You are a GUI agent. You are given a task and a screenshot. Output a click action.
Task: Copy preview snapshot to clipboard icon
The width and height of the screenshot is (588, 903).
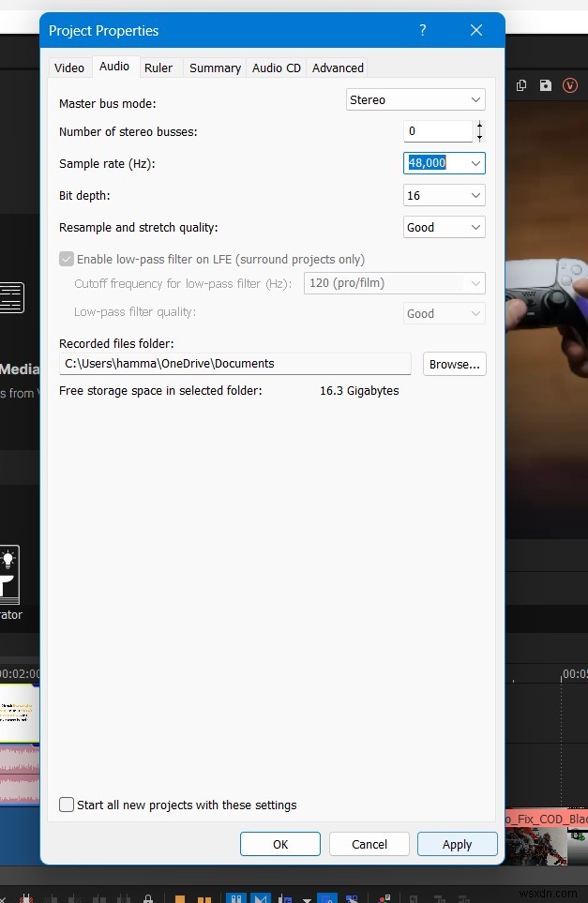521,85
